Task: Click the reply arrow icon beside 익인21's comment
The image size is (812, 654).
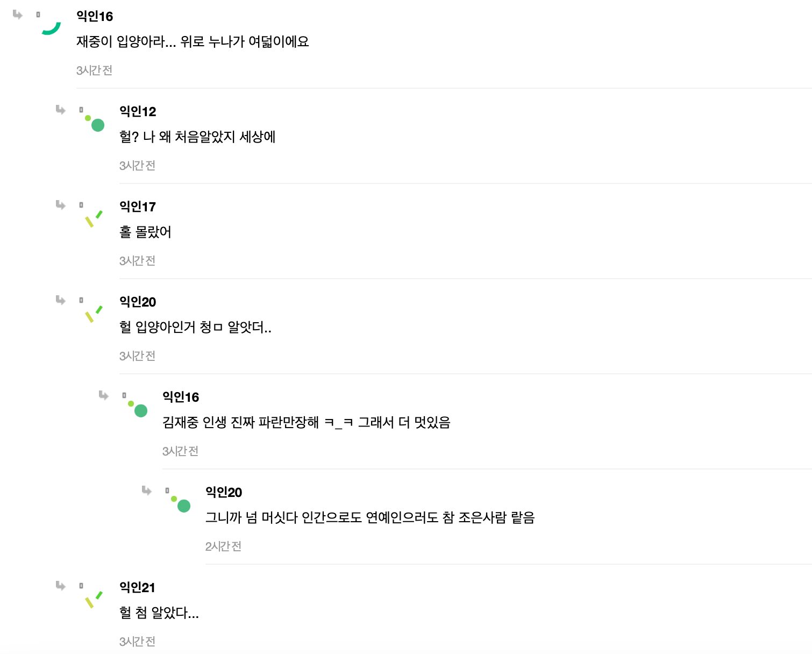Action: [60, 586]
